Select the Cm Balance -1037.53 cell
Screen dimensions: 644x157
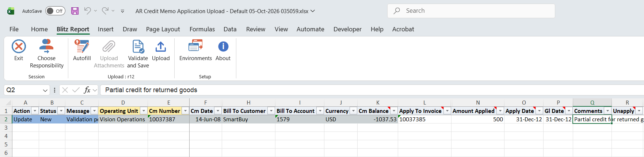tap(378, 119)
